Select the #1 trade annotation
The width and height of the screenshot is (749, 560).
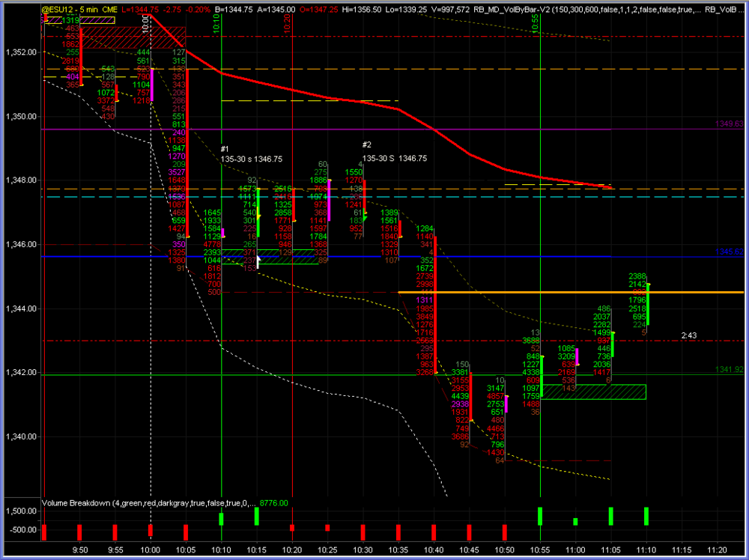click(x=225, y=149)
